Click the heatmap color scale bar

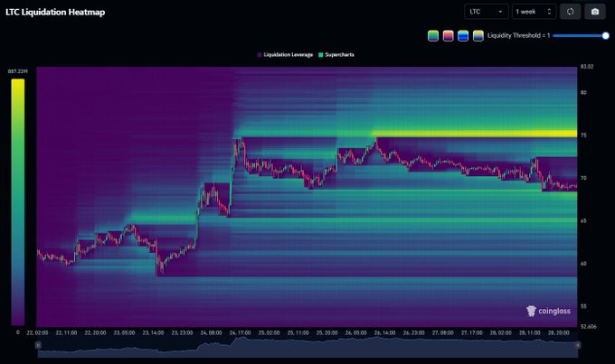tap(18, 201)
